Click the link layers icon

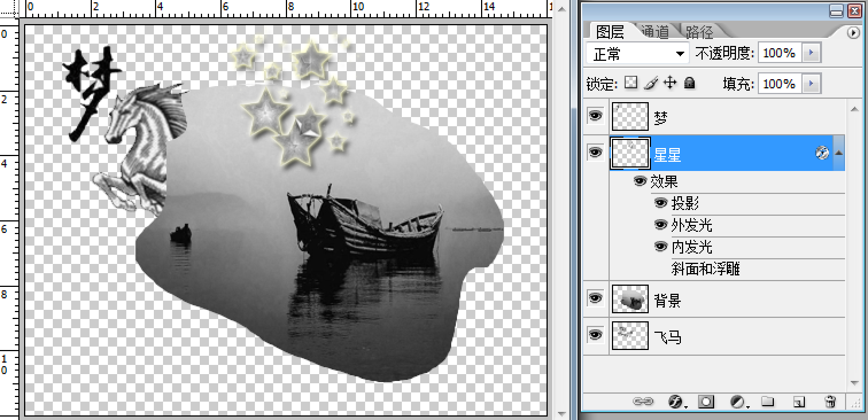[x=642, y=402]
